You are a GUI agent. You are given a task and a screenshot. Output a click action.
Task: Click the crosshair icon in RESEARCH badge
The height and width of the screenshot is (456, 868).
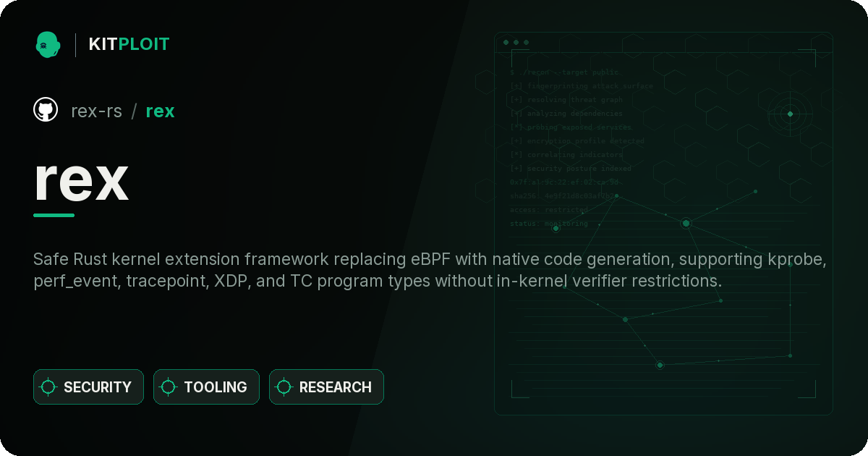pyautogui.click(x=284, y=387)
